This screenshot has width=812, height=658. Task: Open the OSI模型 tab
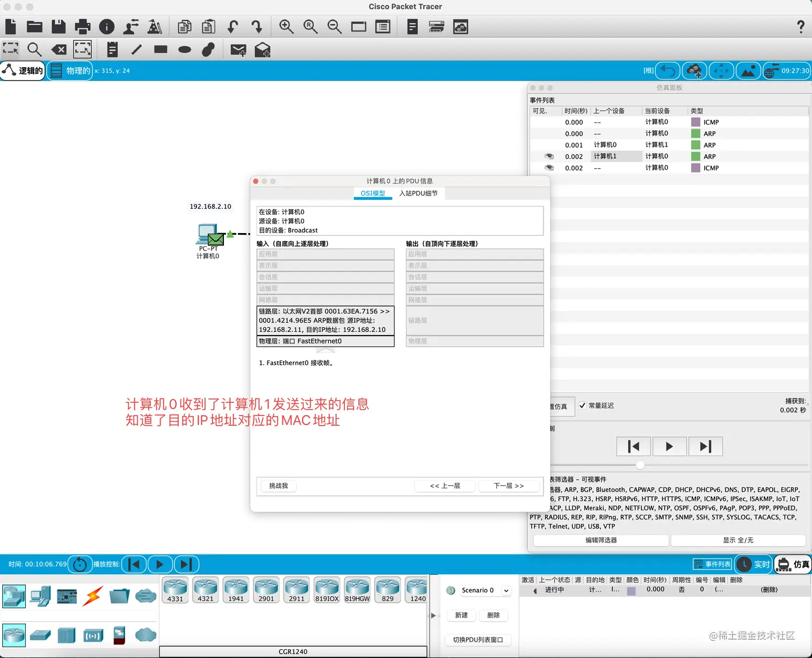point(373,193)
